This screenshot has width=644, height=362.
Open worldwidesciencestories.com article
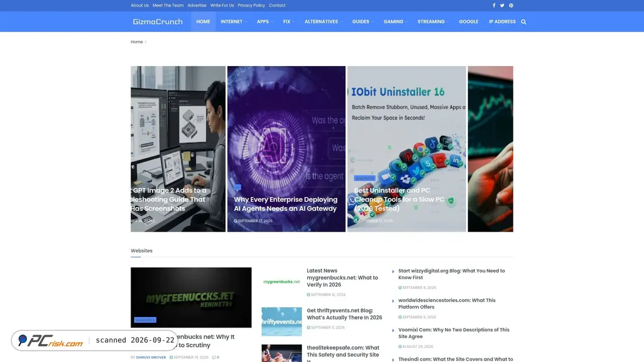[447, 304]
